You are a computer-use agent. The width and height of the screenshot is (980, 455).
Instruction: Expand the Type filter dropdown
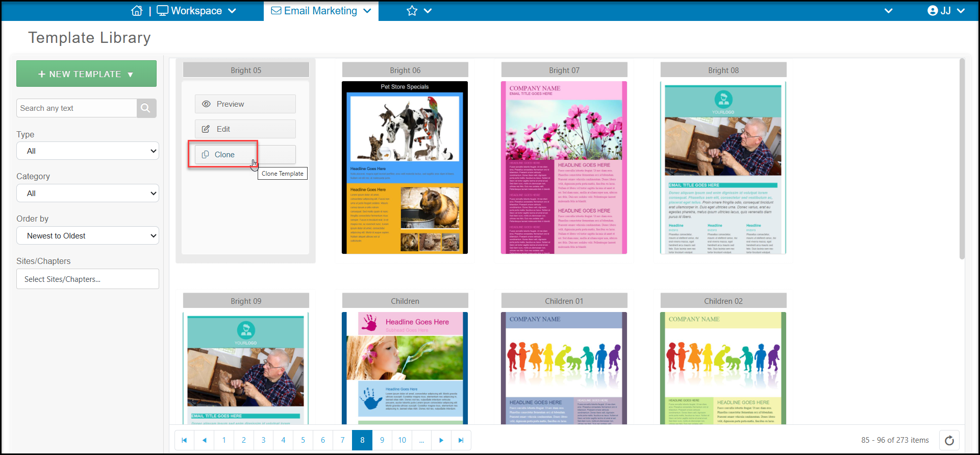(88, 151)
